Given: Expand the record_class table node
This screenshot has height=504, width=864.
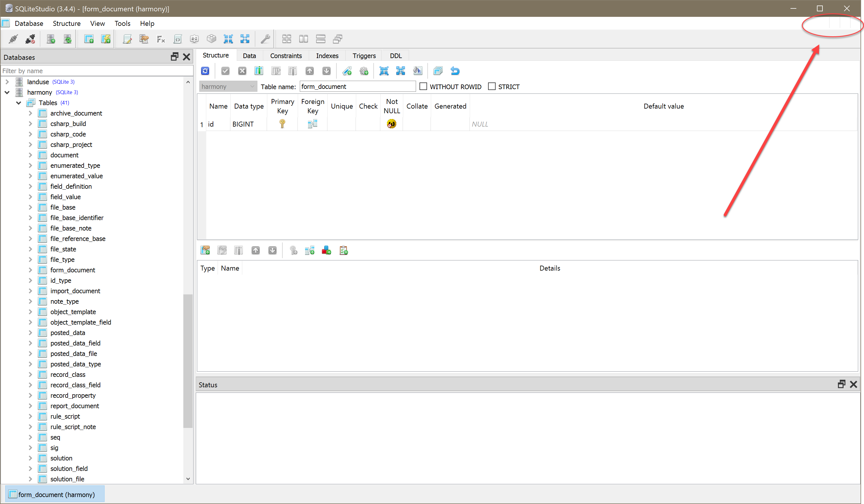Looking at the screenshot, I should click(x=30, y=375).
